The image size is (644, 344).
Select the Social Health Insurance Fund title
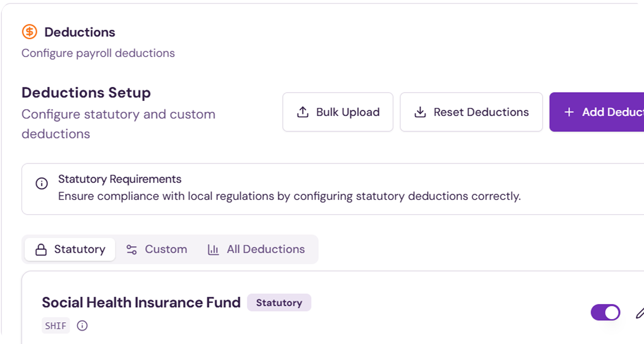pos(141,303)
